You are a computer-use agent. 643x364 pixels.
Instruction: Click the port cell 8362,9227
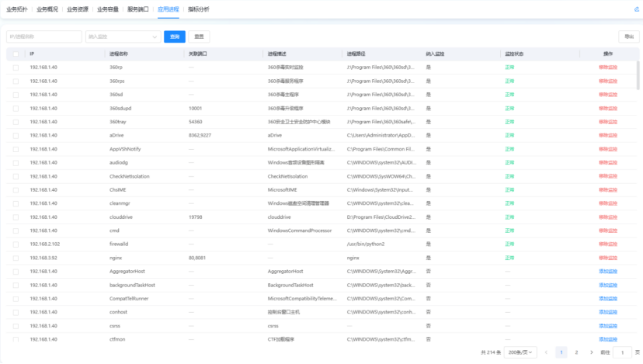[200, 135]
